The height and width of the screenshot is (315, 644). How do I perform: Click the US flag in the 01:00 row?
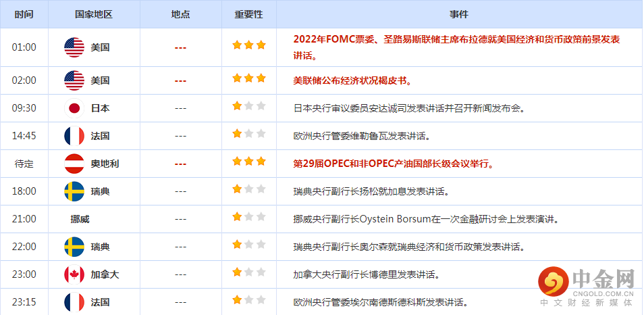pos(74,47)
